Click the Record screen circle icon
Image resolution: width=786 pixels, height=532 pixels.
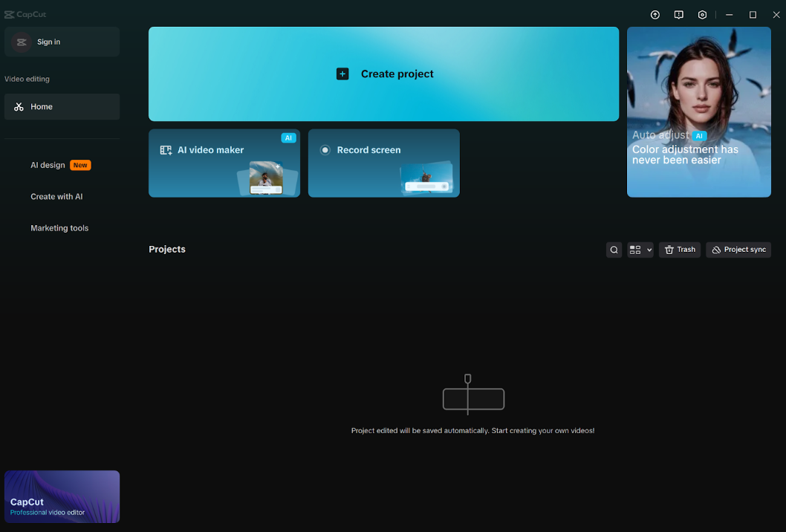coord(325,150)
